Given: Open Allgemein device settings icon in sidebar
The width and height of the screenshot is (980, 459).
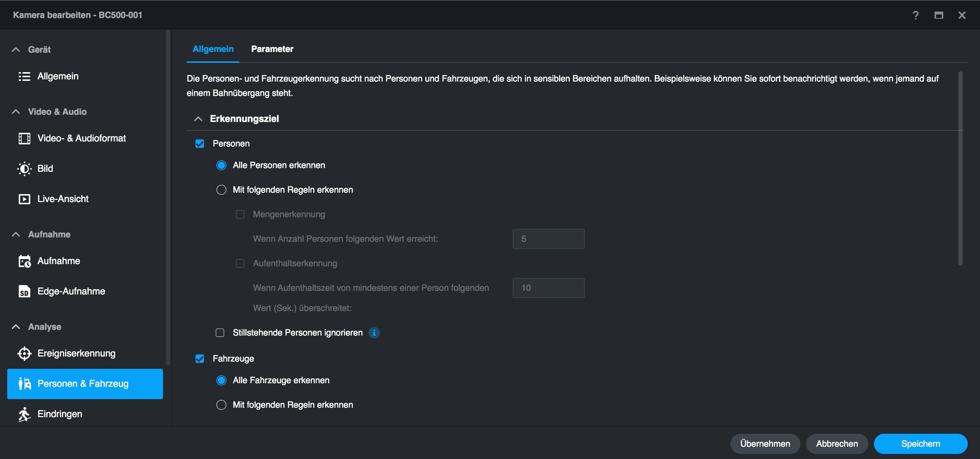Looking at the screenshot, I should [25, 76].
